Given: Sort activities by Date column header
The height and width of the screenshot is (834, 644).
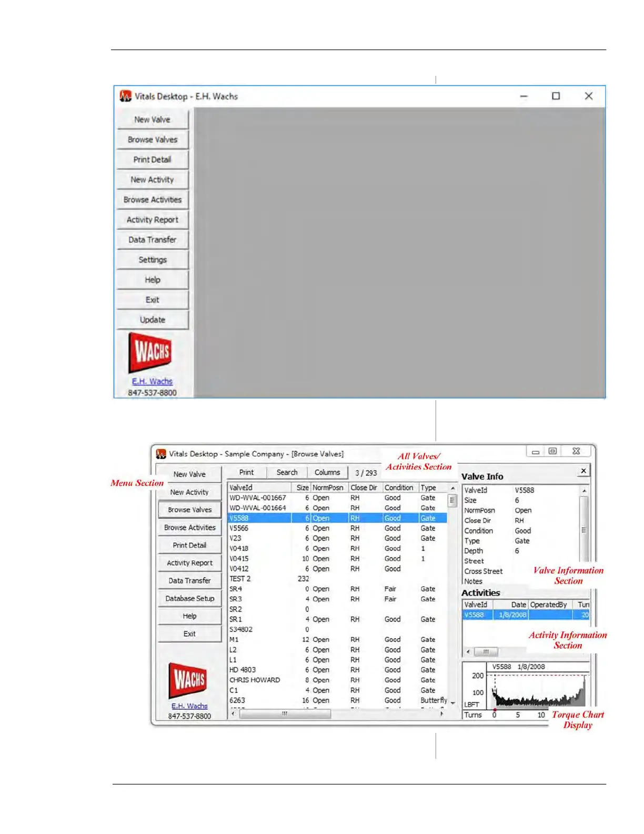Looking at the screenshot, I should 511,604.
